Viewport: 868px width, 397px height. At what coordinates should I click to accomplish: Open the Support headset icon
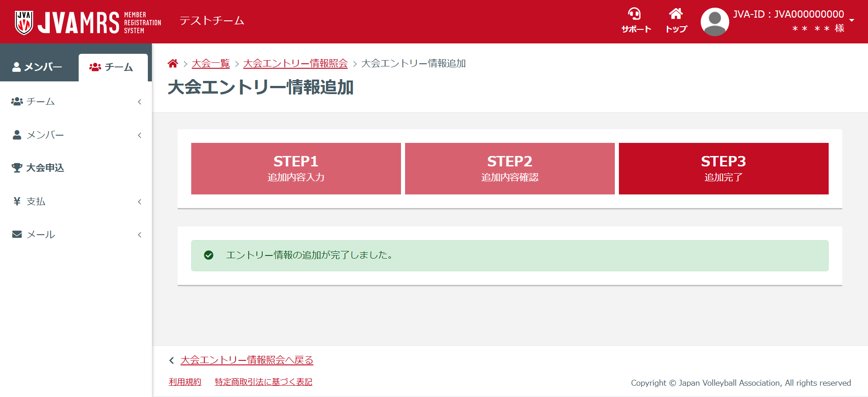point(635,14)
